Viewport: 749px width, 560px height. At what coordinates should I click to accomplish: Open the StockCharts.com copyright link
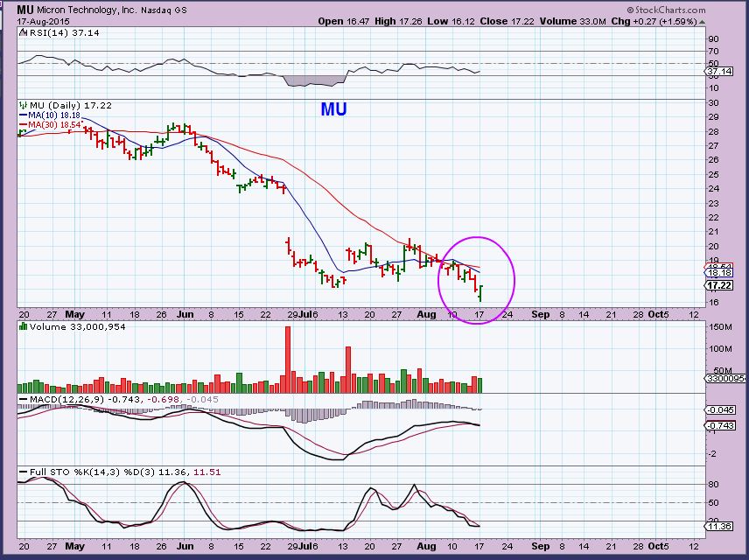(x=666, y=10)
